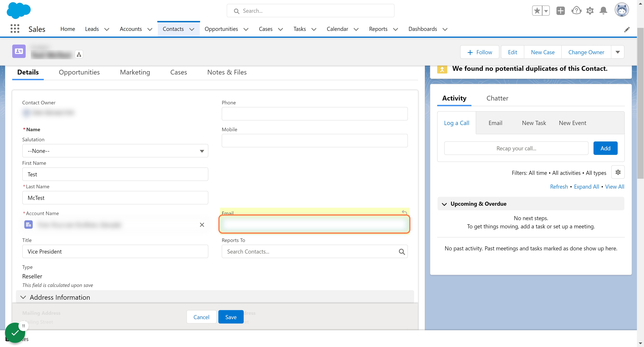This screenshot has width=644, height=347.
Task: Open the Salesforce Help icon
Action: [x=576, y=11]
